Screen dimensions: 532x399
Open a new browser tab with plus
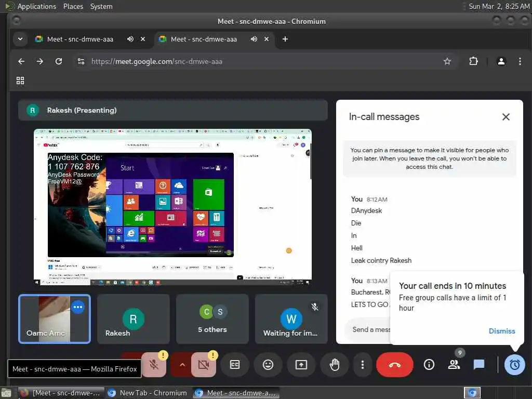(285, 39)
